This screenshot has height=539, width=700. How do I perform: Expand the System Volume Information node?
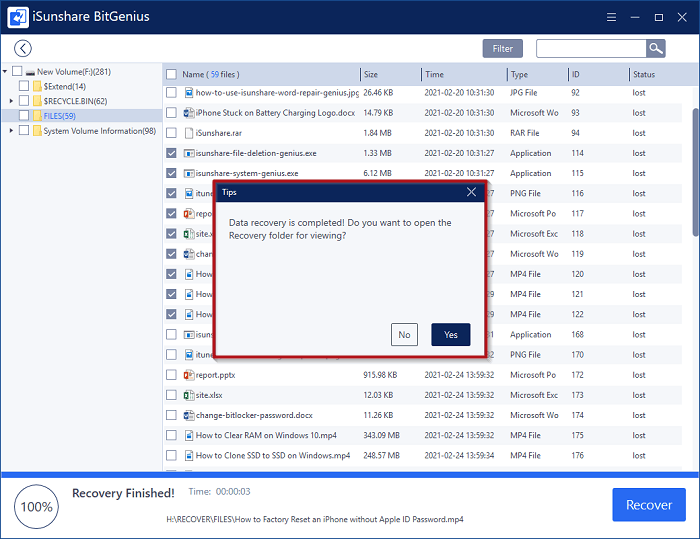[x=12, y=131]
